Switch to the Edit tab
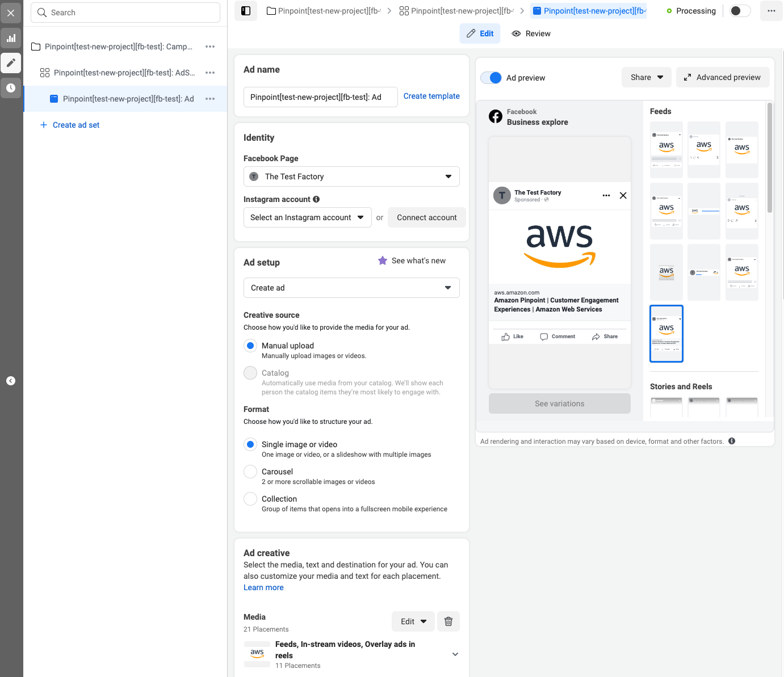 click(x=480, y=33)
